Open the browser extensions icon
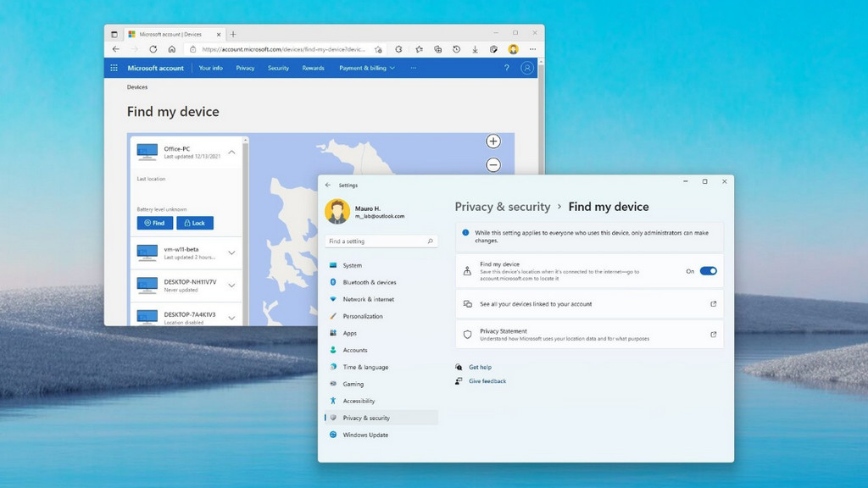 tap(398, 49)
